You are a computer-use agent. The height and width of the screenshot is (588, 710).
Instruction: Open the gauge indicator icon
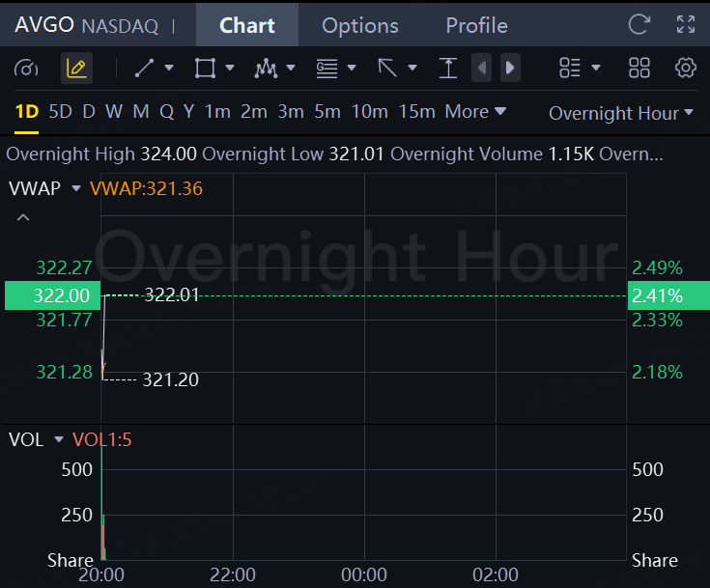click(27, 68)
